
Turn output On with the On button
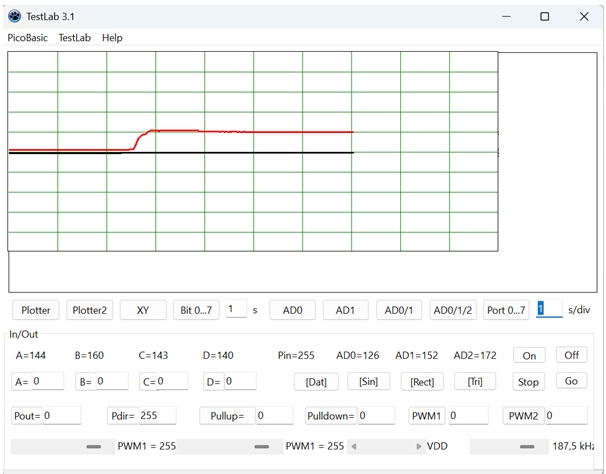coord(529,355)
